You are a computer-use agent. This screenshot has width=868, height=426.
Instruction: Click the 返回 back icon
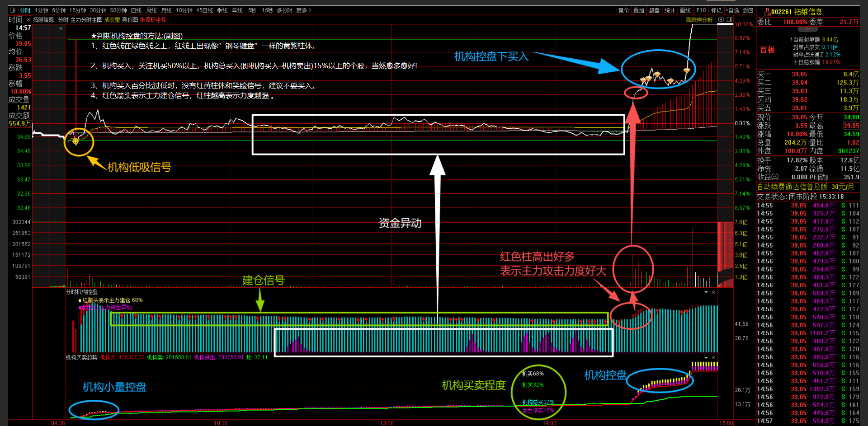(748, 10)
